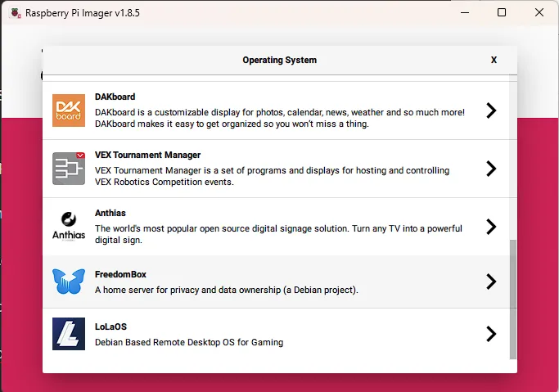Expand the DAKboard entry chevron
Screen dimensions: 559x392
(491, 110)
